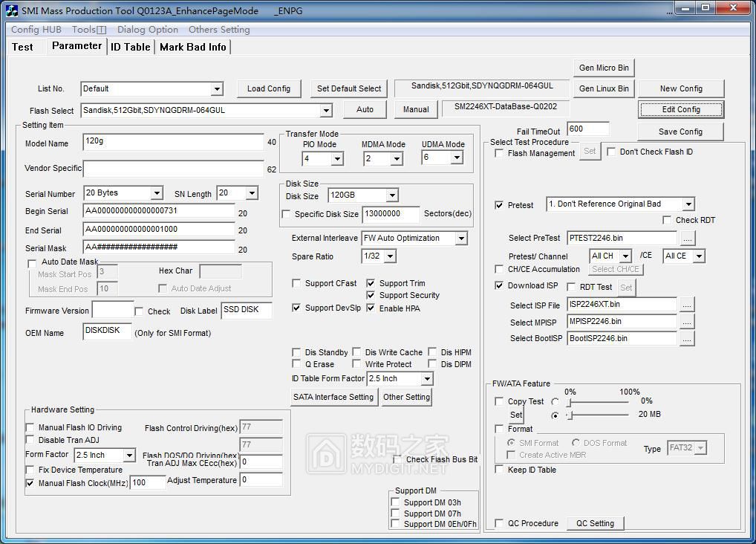
Task: Switch to the Mark Bad Info tab
Action: [x=192, y=47]
